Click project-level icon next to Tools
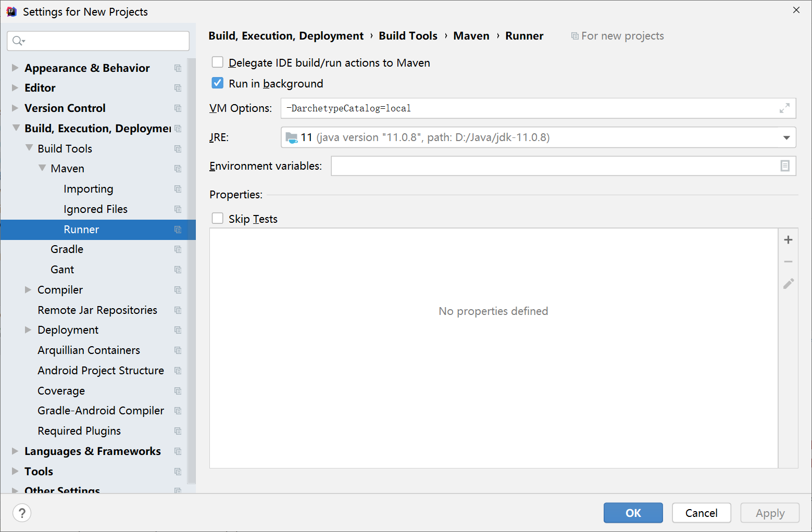 coord(178,472)
